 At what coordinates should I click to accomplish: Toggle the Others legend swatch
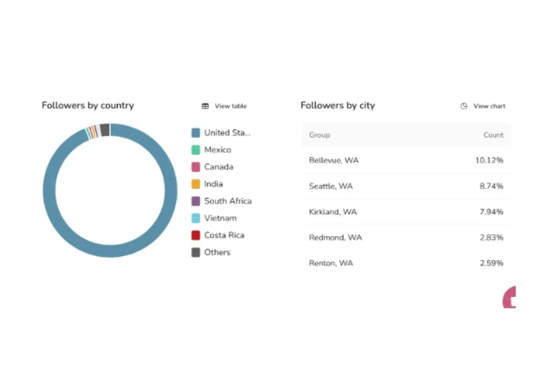coord(196,253)
